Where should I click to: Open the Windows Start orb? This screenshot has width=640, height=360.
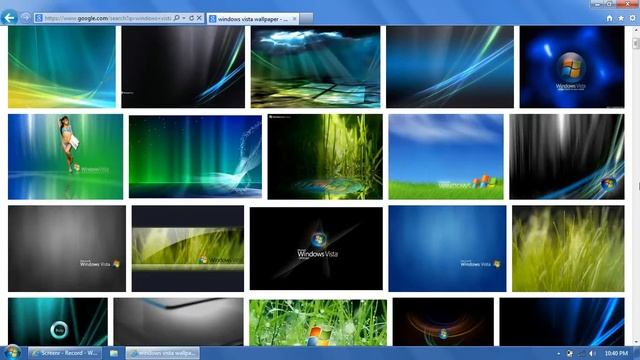12,353
